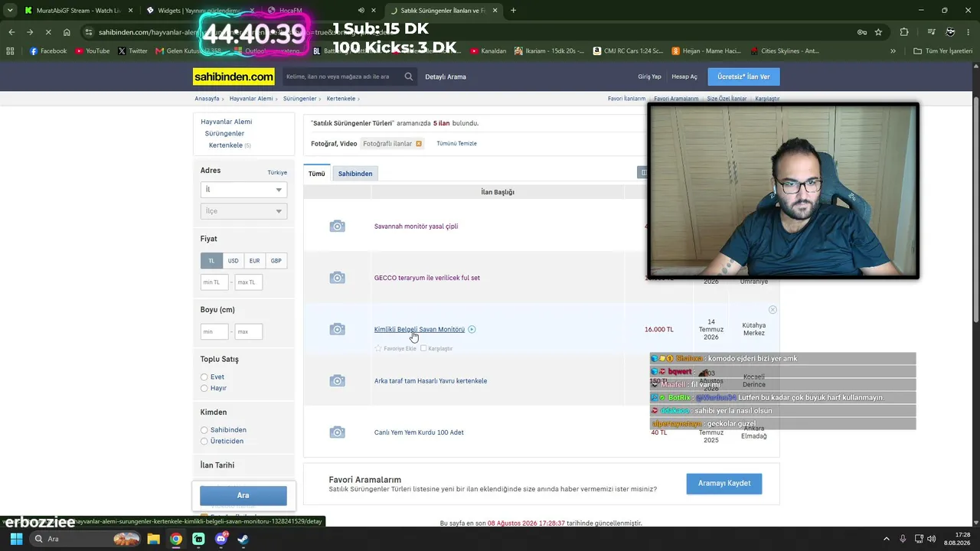The width and height of the screenshot is (980, 551).
Task: Show hidden system tray icons chevron
Action: pos(887,539)
